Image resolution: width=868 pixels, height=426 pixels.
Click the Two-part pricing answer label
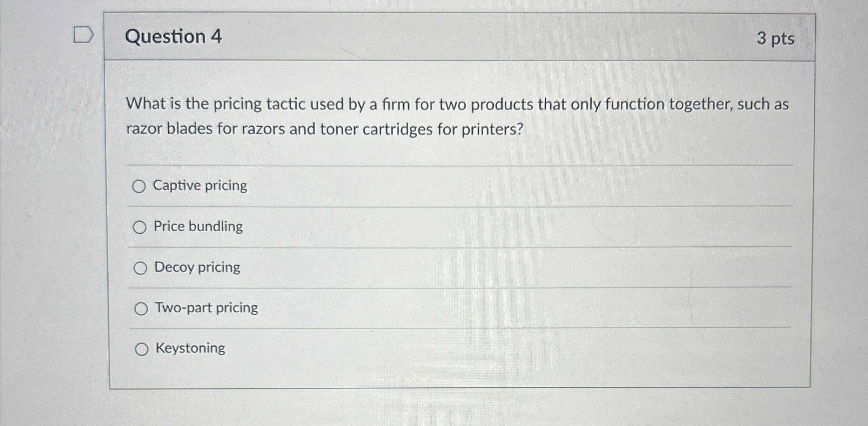206,308
